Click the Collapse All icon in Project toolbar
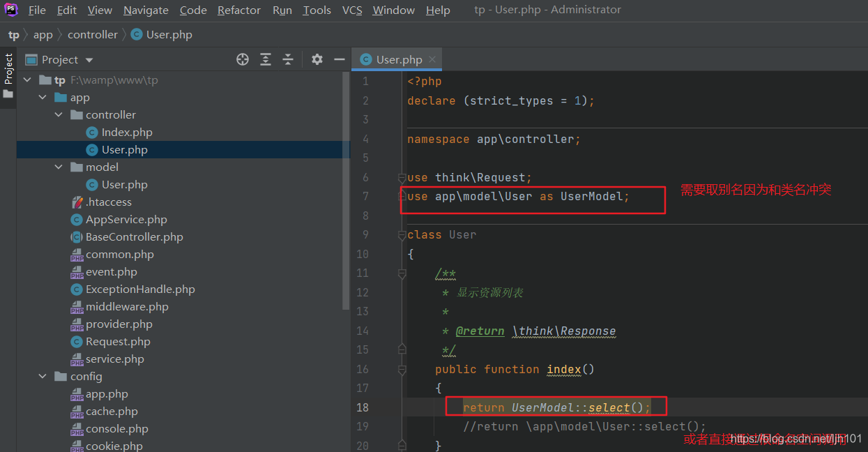This screenshot has height=452, width=868. (288, 59)
